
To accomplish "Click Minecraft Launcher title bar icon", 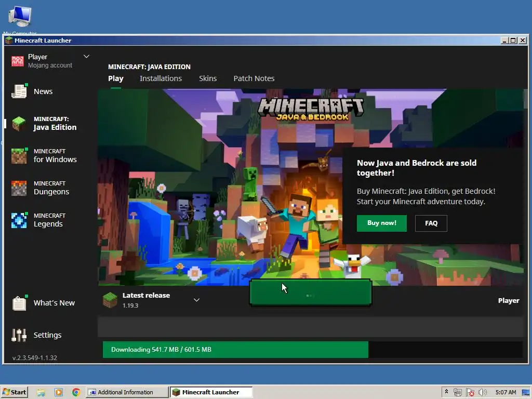I will pos(9,41).
